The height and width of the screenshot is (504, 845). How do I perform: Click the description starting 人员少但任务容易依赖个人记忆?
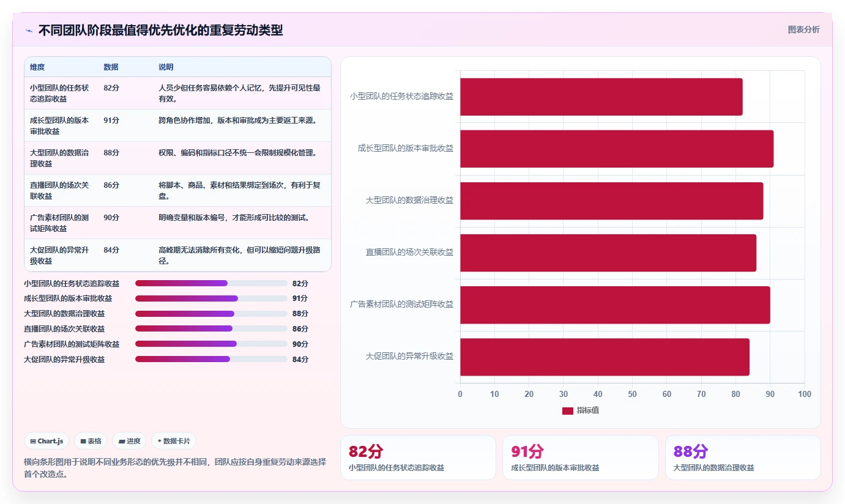point(240,93)
